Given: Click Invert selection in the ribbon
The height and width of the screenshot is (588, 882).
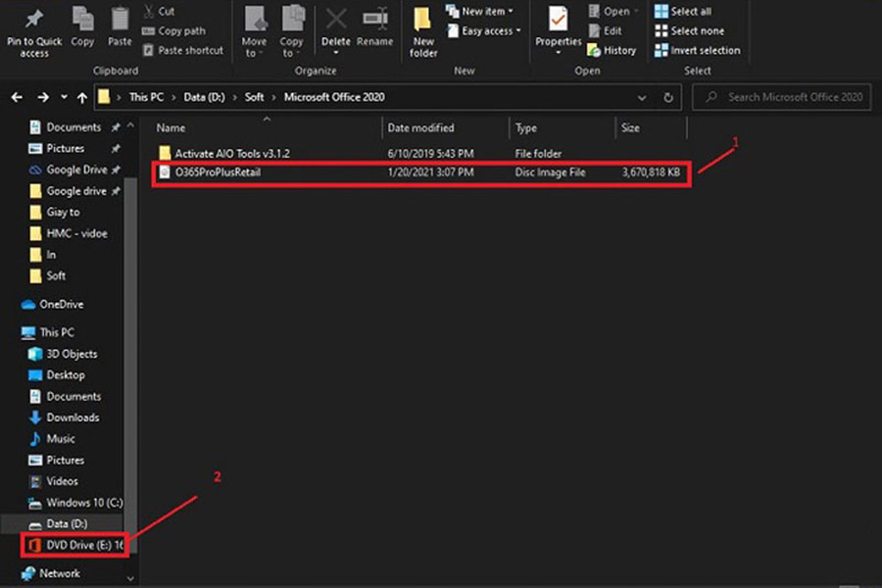Looking at the screenshot, I should [x=698, y=50].
